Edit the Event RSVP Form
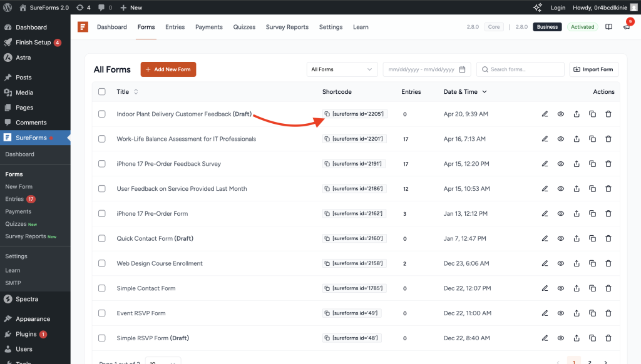The image size is (641, 364). pos(545,313)
